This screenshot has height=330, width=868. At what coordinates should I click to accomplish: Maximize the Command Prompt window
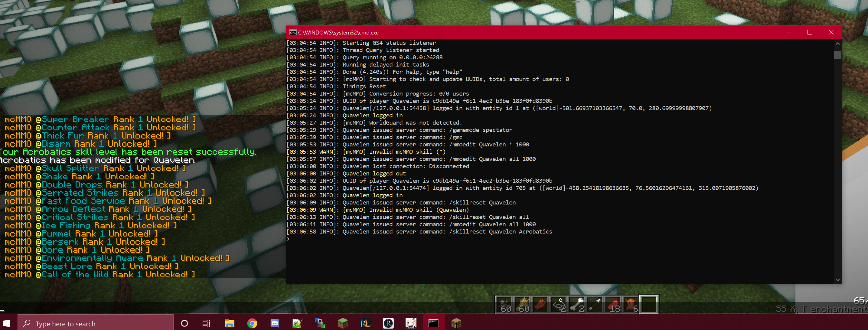(810, 32)
